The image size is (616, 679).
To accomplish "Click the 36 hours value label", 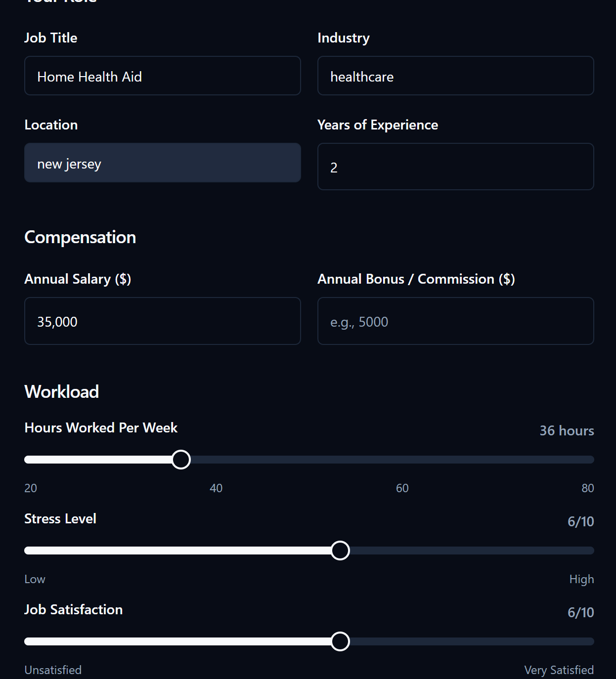I will coord(567,430).
